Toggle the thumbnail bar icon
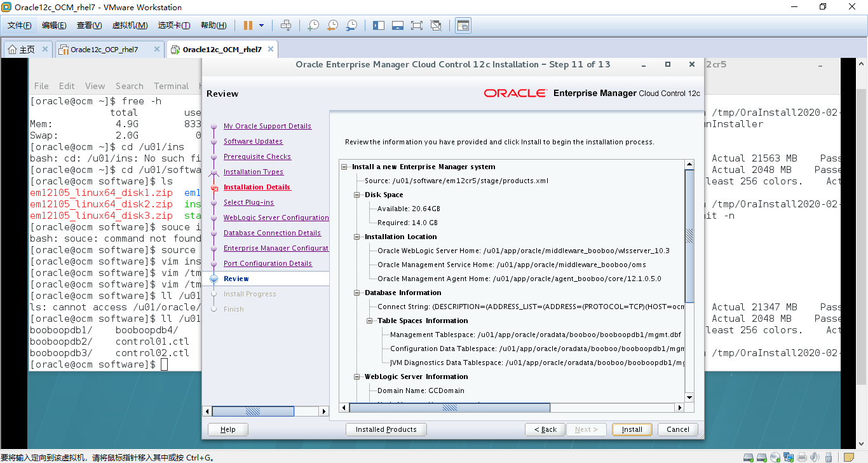Screen dimensions: 868x463 coord(398,25)
